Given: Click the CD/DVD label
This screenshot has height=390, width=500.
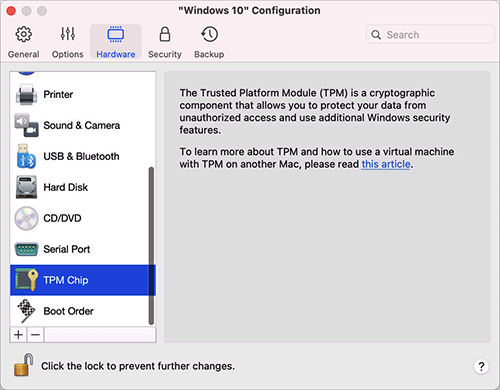Looking at the screenshot, I should pyautogui.click(x=62, y=218).
